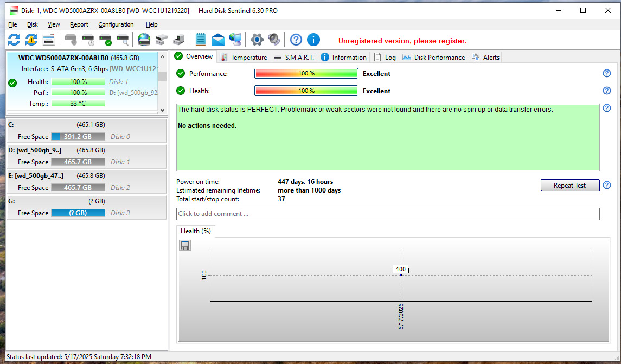Click the 33 °C temperature bar
The width and height of the screenshot is (621, 364).
[78, 104]
